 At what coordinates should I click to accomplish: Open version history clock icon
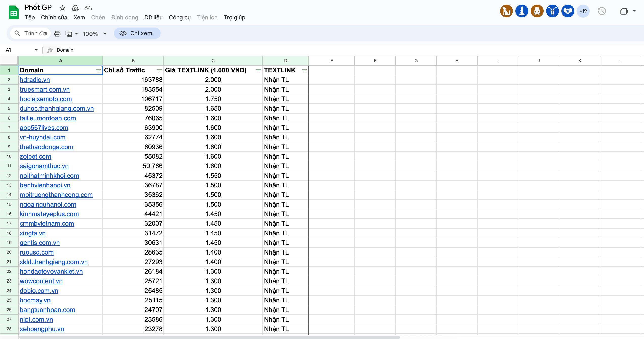[x=602, y=11]
